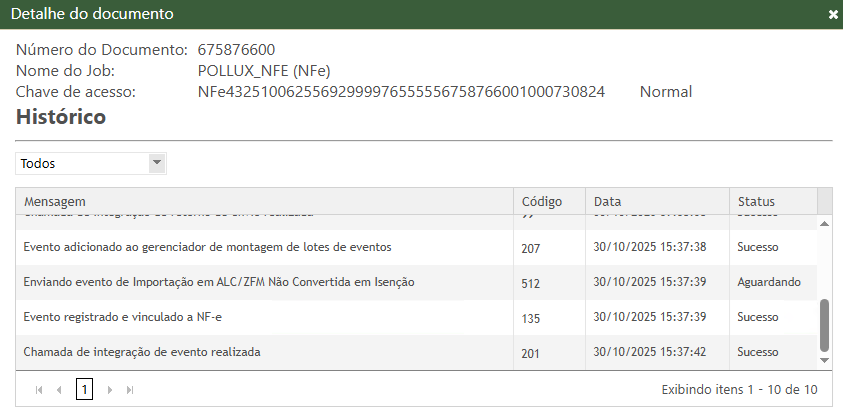
Task: Go to first page of results
Action: tap(39, 390)
